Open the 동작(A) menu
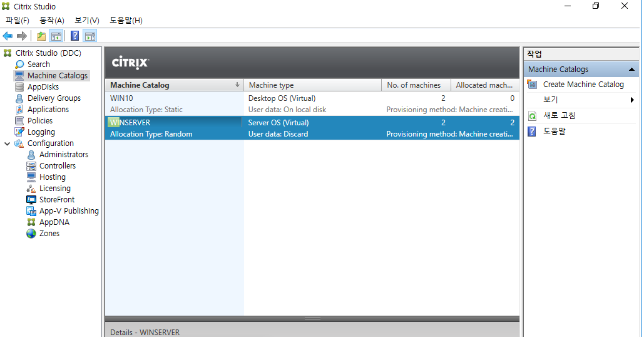 click(52, 21)
